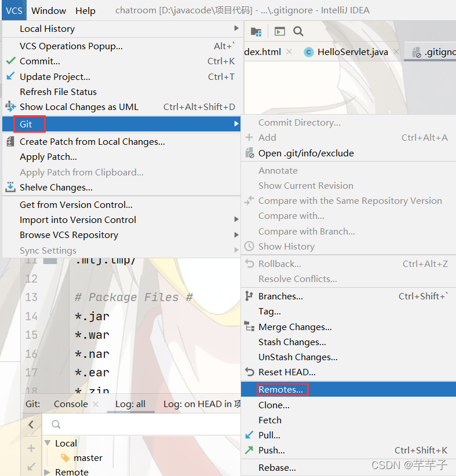Switch to Log: on HEAD tab
The width and height of the screenshot is (456, 476).
[202, 404]
